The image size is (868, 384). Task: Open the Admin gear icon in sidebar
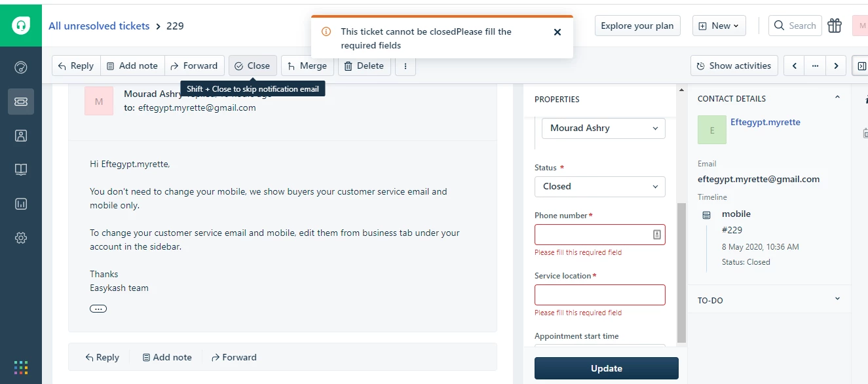pos(21,238)
